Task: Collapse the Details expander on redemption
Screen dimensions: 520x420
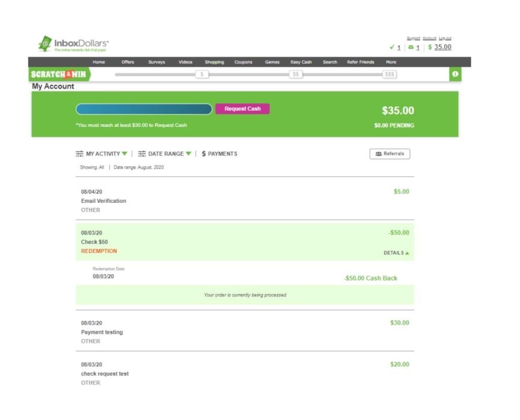Action: (x=396, y=253)
